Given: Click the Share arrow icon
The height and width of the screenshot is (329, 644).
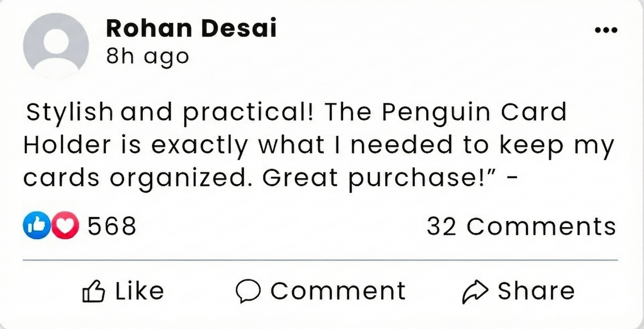Looking at the screenshot, I should 474,290.
